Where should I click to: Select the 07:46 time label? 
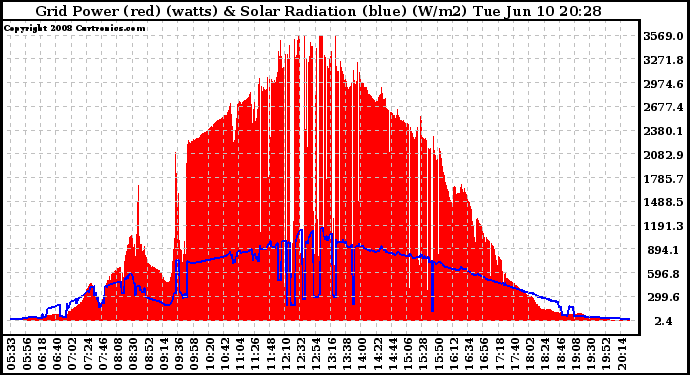tap(102, 354)
